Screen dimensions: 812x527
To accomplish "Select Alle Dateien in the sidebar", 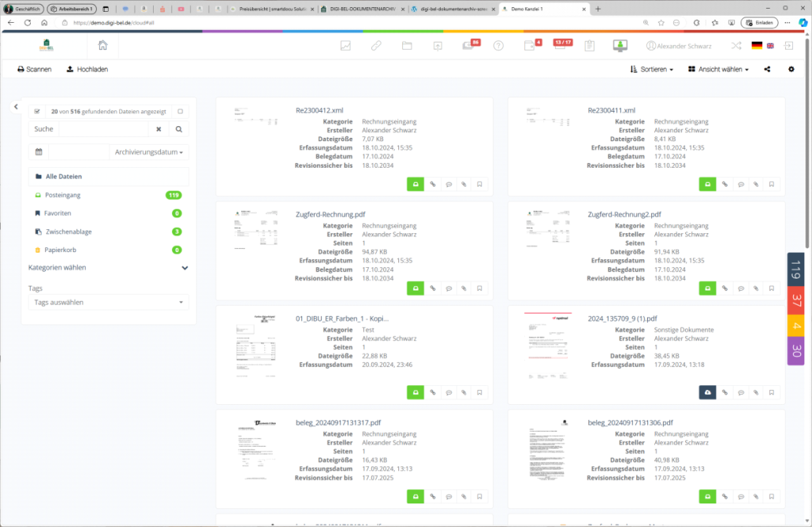I will pyautogui.click(x=108, y=176).
